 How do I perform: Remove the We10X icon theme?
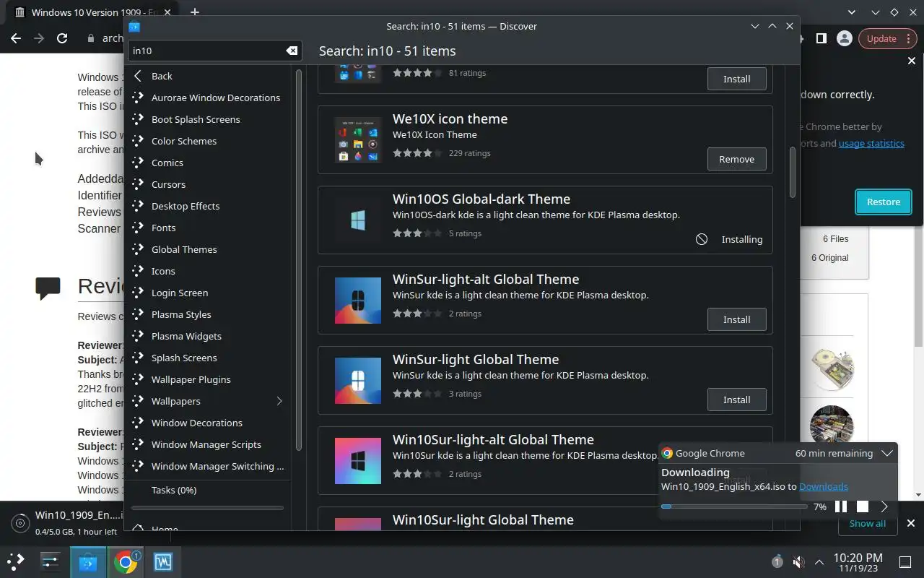(736, 159)
